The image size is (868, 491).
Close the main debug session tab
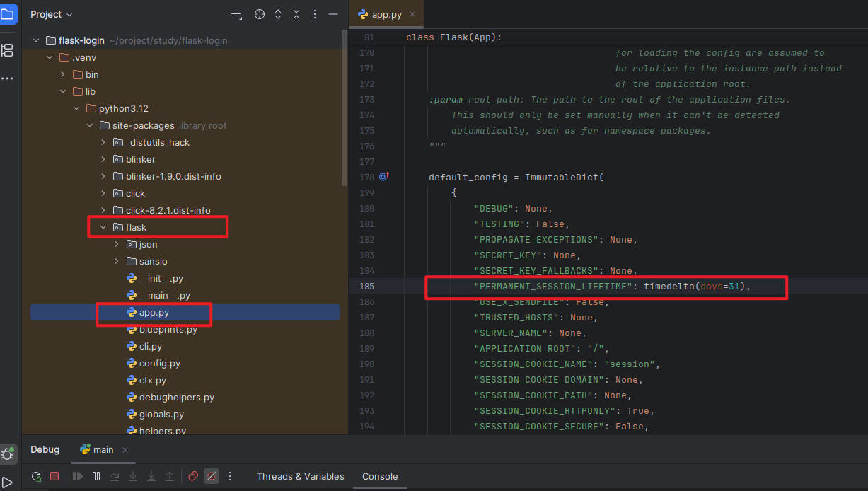click(125, 449)
